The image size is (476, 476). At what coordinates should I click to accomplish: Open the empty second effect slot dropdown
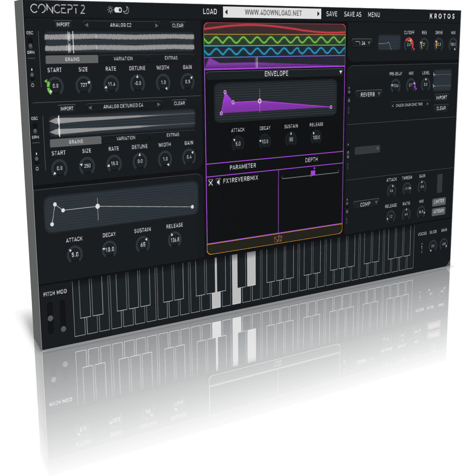coord(367,150)
